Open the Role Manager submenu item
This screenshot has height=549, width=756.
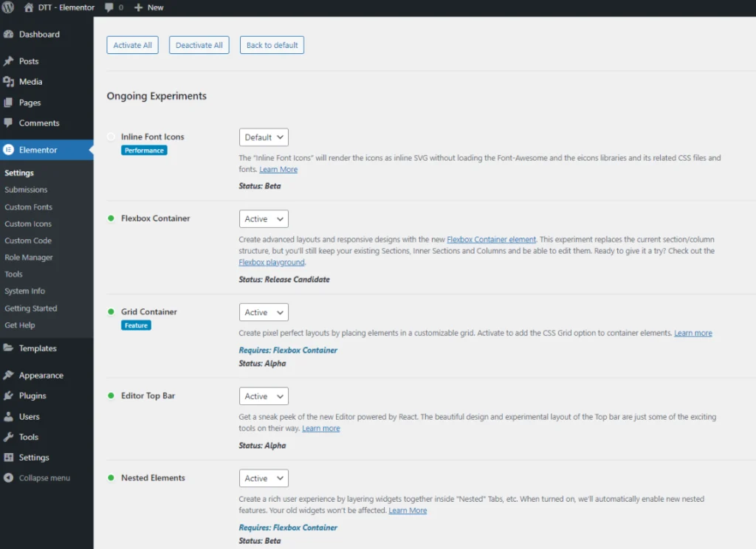click(29, 258)
